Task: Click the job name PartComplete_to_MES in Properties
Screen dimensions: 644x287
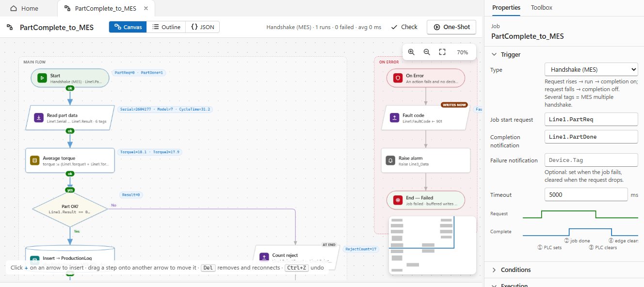Action: coord(528,36)
